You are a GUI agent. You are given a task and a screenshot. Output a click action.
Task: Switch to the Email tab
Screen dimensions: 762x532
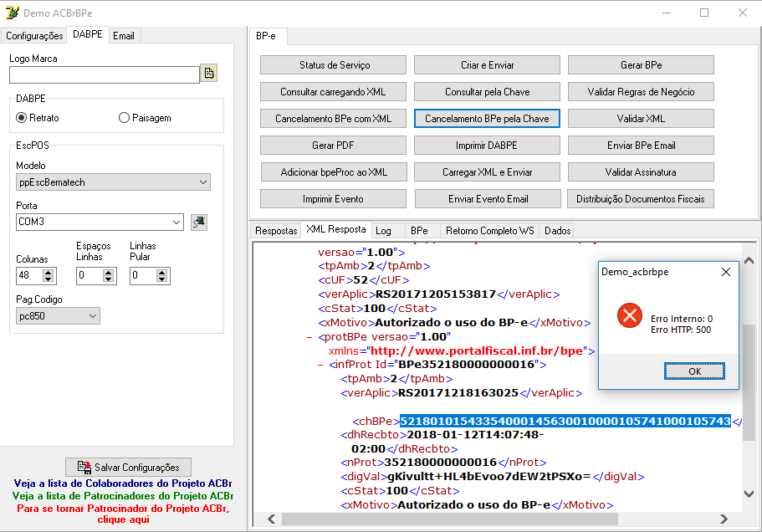124,36
